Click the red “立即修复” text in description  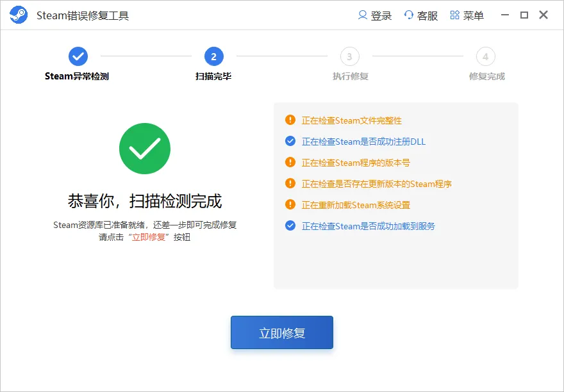point(149,238)
